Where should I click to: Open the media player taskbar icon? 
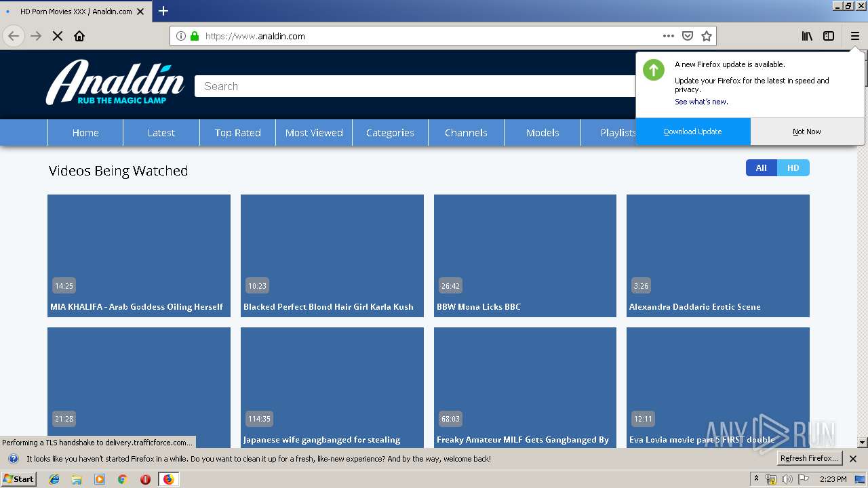100,479
